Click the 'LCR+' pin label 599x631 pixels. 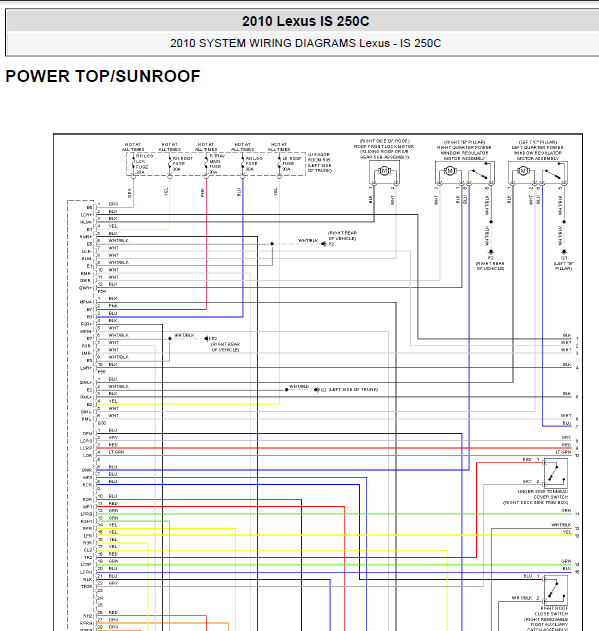pos(86,215)
